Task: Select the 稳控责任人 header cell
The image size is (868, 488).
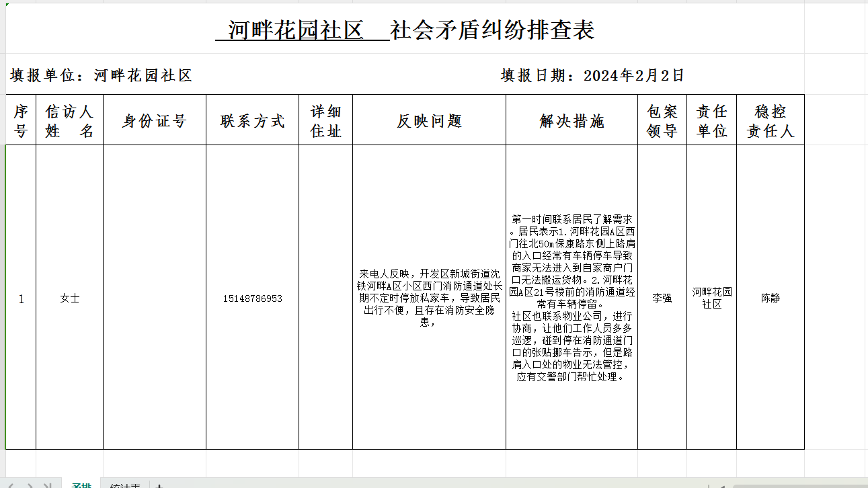Action: 771,120
